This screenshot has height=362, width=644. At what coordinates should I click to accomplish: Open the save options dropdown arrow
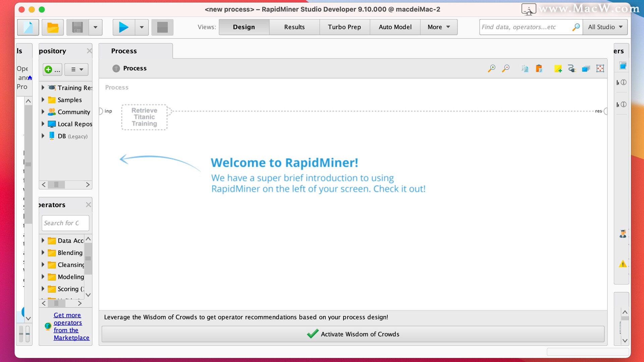click(x=96, y=27)
